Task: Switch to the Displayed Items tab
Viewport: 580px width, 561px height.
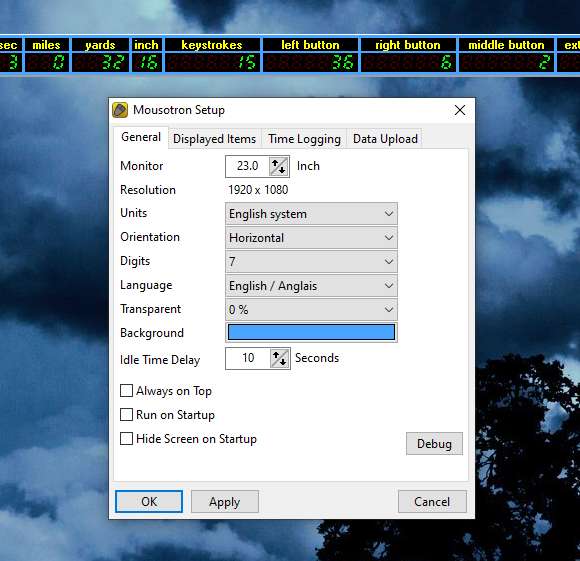Action: click(x=215, y=139)
